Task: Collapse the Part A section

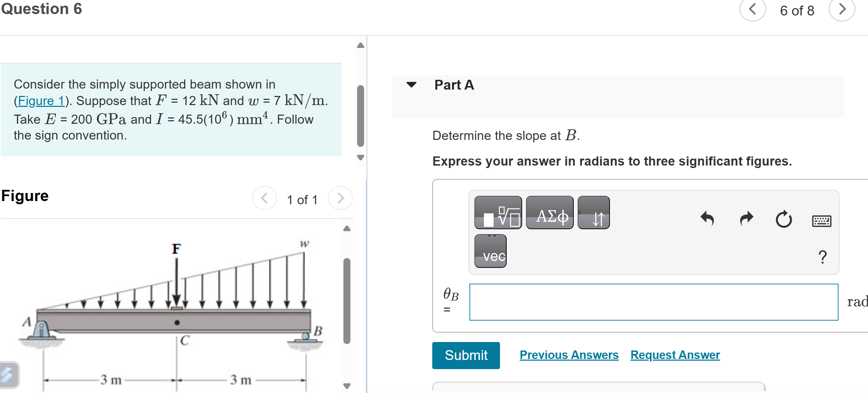Action: [x=412, y=85]
